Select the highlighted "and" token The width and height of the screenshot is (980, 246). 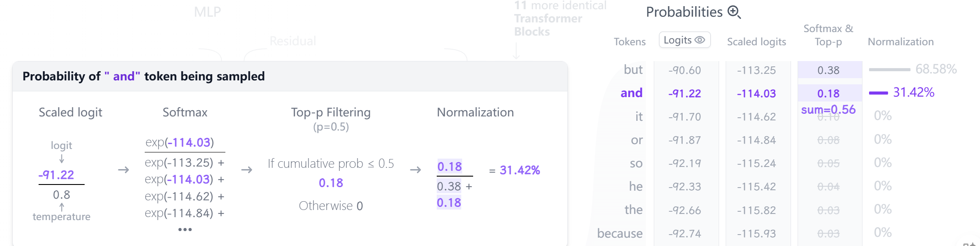(x=631, y=93)
